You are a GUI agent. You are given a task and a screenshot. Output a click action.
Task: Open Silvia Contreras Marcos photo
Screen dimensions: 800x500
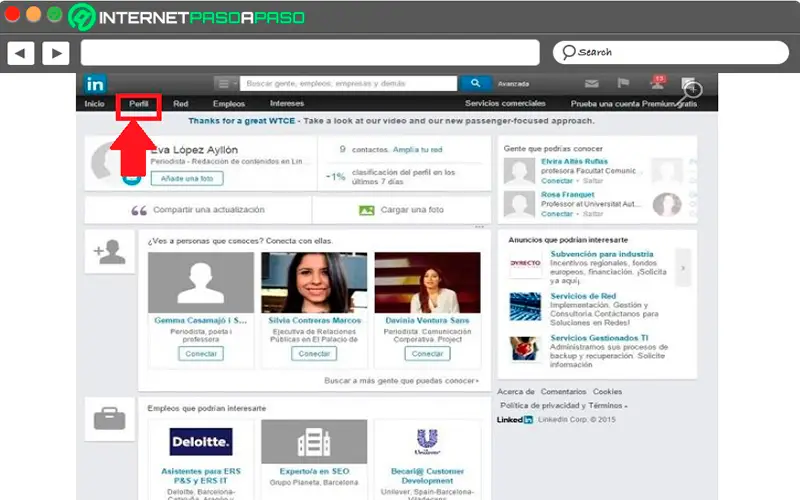coord(314,283)
